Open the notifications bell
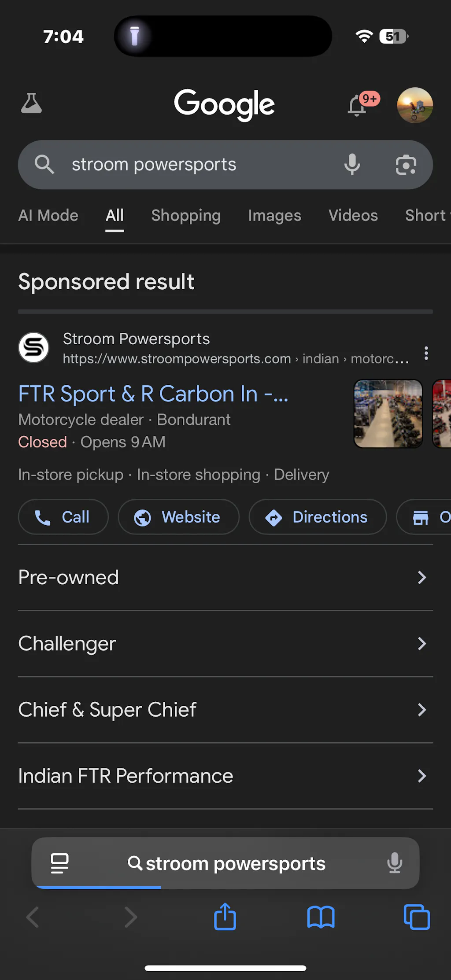 [x=357, y=106]
